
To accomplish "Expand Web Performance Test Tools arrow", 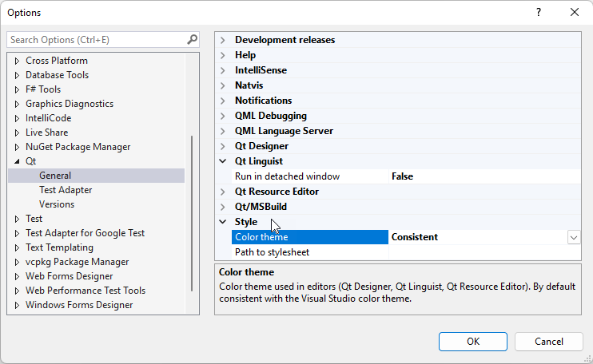I will click(17, 291).
